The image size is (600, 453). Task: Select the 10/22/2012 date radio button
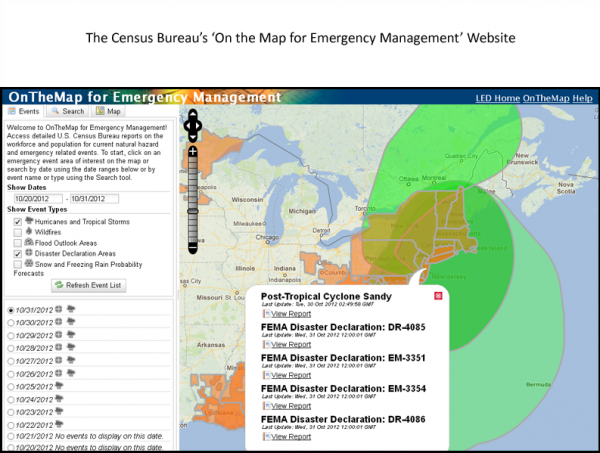pyautogui.click(x=11, y=425)
